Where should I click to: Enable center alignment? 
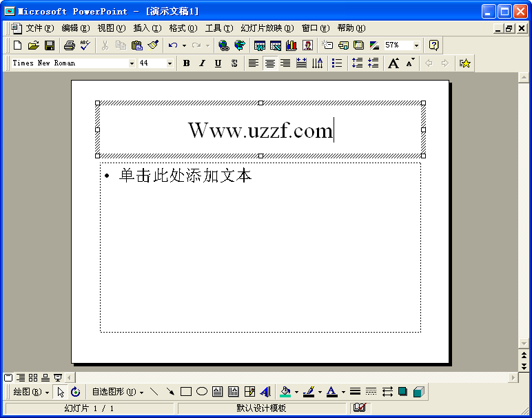tap(270, 63)
